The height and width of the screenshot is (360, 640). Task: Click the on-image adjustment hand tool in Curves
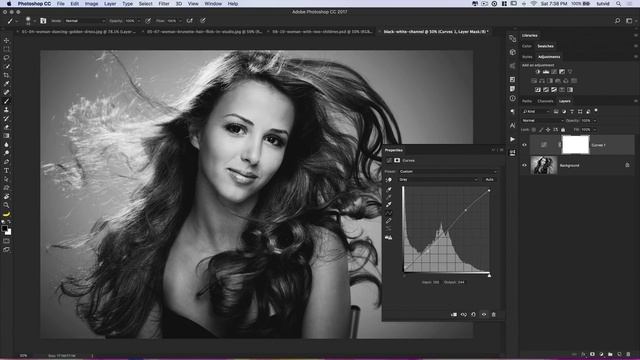click(x=389, y=180)
